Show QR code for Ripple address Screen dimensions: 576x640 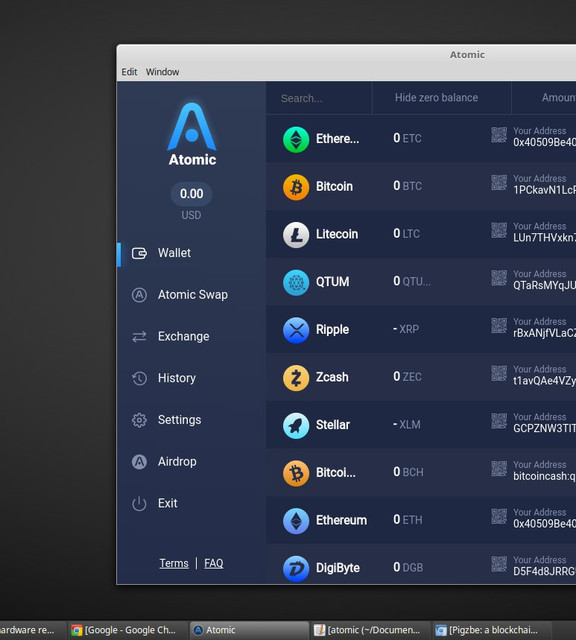click(499, 326)
